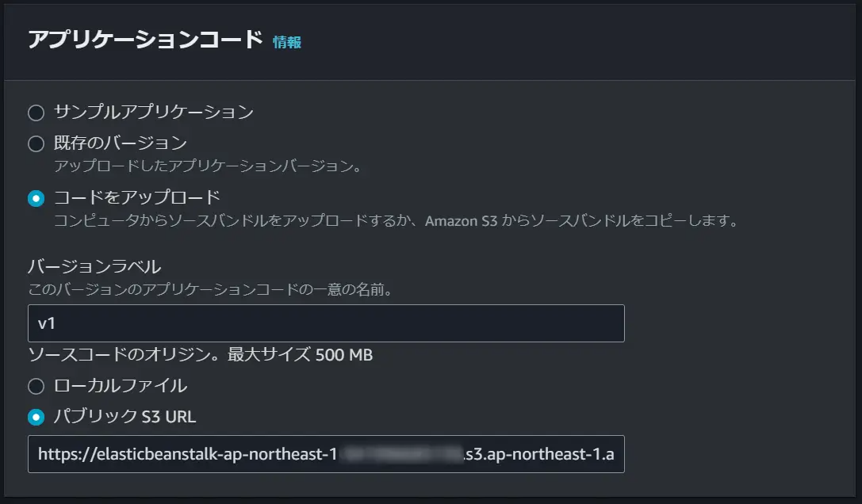Click the バージョンラベル field title
This screenshot has height=504, width=862.
94,266
